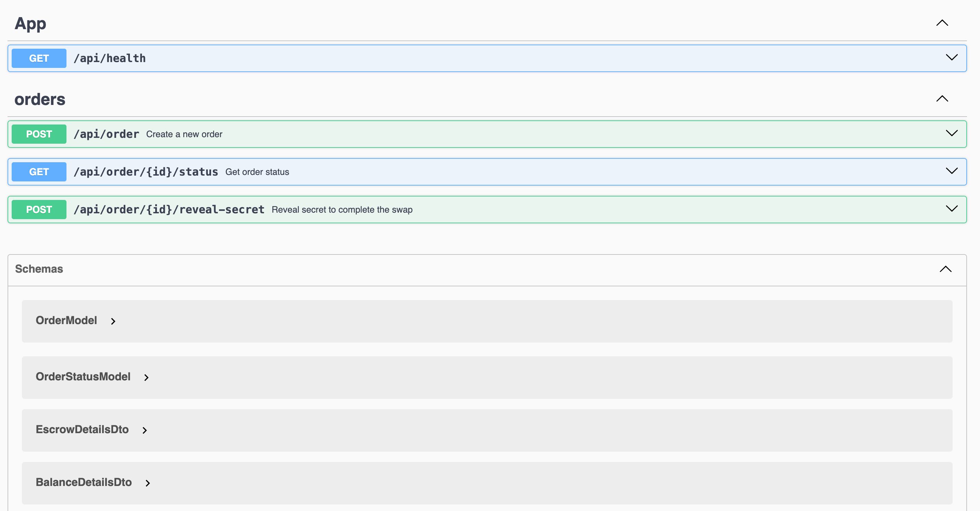Collapse the App section chevron
980x511 pixels.
tap(942, 23)
